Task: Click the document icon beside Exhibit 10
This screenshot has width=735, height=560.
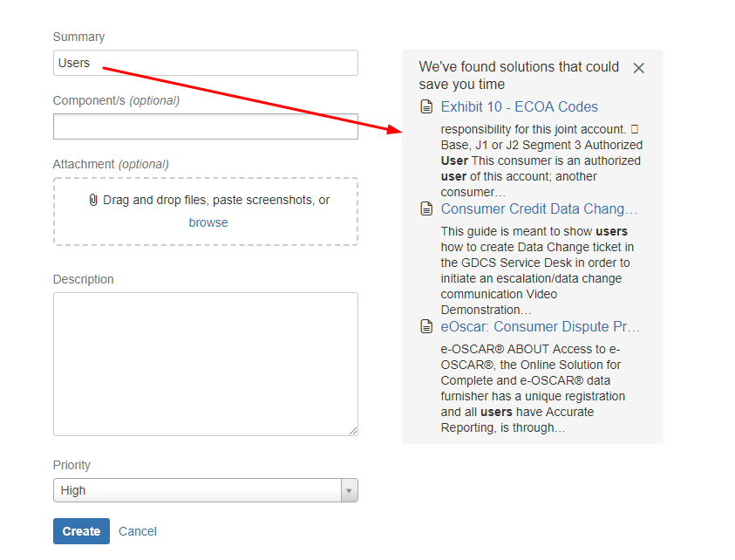Action: (426, 107)
